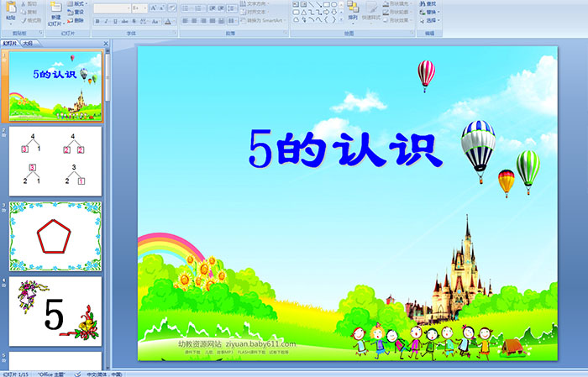The width and height of the screenshot is (588, 377).
Task: Select the Rectangle shape in the gallery
Action: tap(327, 4)
